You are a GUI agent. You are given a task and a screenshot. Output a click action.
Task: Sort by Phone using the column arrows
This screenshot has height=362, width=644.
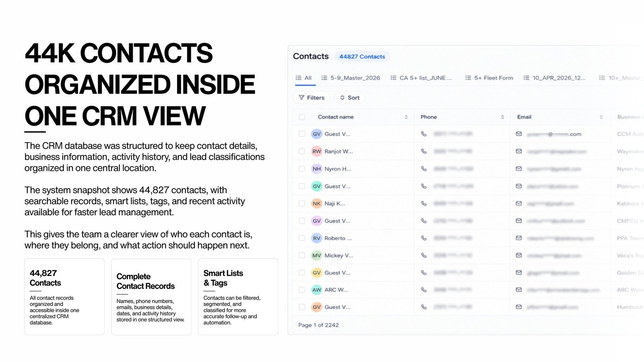502,117
